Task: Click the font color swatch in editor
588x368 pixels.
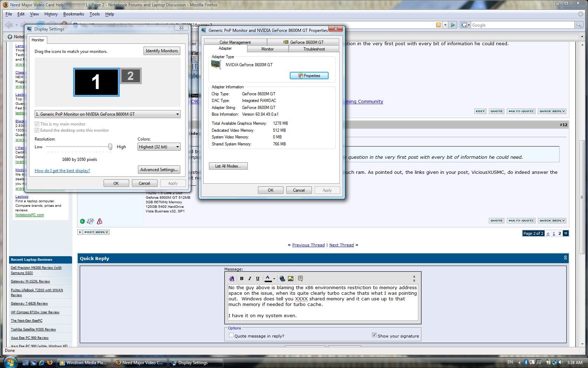Action: point(268,279)
